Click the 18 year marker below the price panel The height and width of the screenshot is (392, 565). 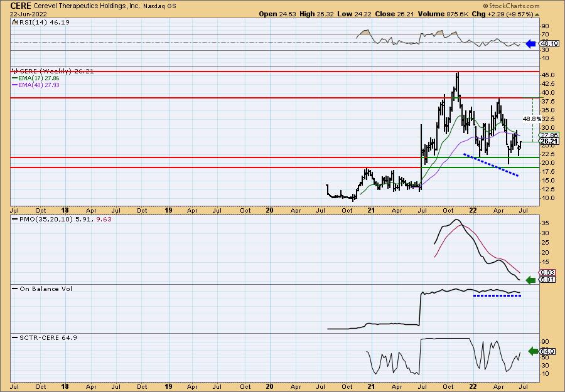point(65,210)
